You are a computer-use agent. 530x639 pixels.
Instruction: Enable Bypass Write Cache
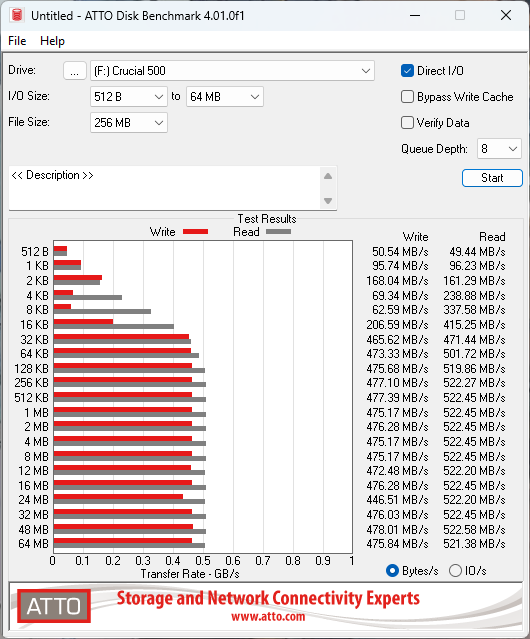(407, 97)
